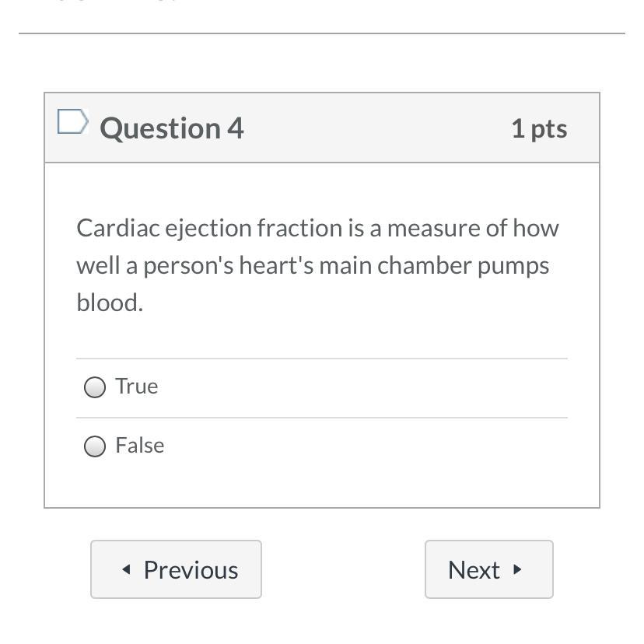
Task: Go to the Previous question
Action: (176, 570)
